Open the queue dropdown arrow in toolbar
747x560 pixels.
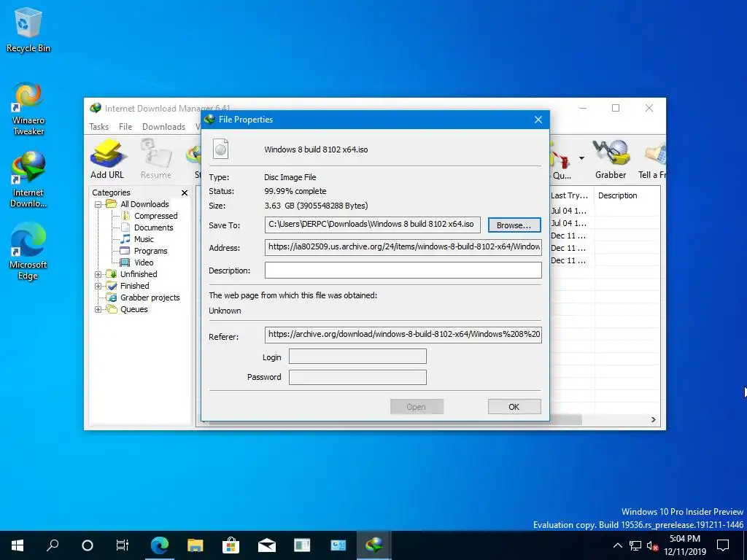(x=581, y=158)
